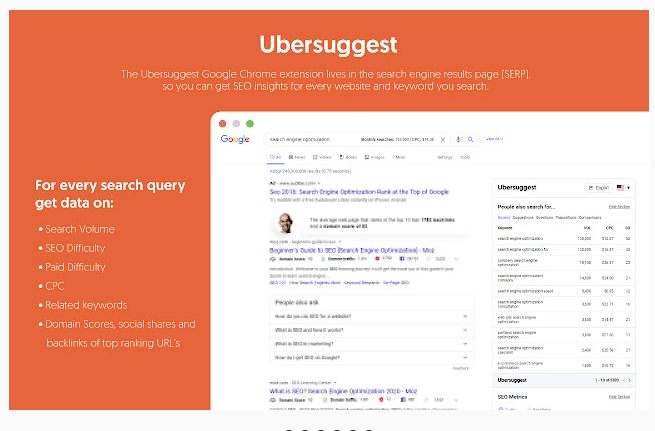
Task: Click Facebook icon under What is SEO result
Action: (x=404, y=400)
